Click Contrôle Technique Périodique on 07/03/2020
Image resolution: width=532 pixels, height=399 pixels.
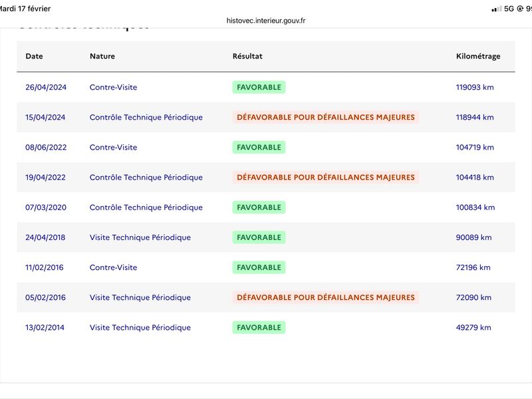click(x=146, y=207)
